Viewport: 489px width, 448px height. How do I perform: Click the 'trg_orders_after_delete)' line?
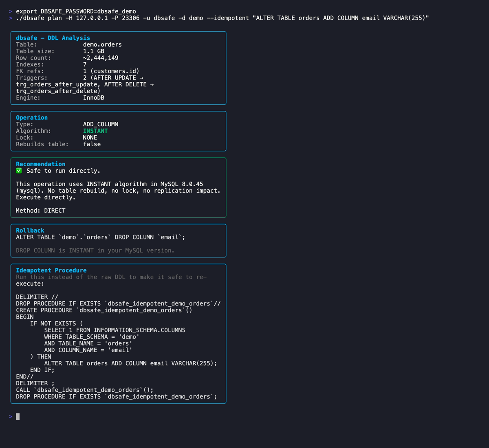[58, 91]
